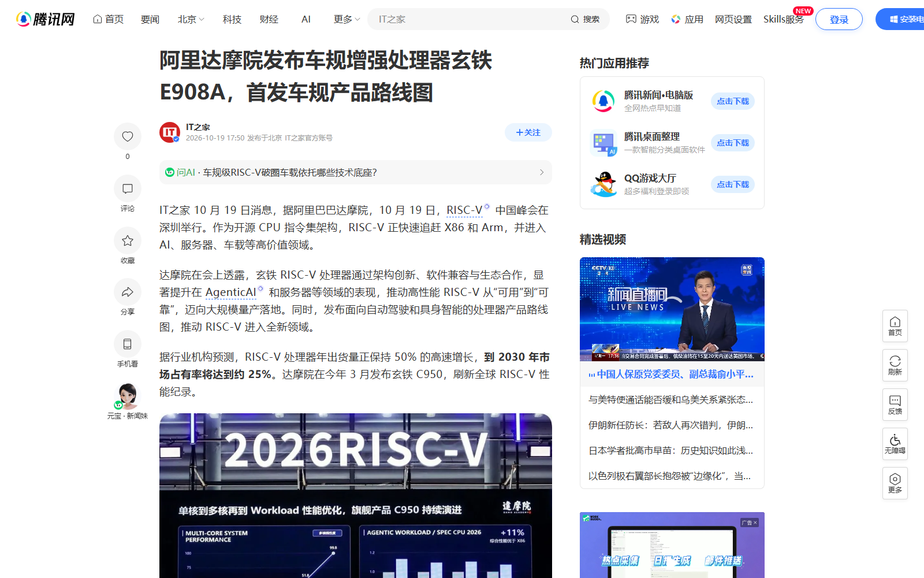Open the floating 反馈 feedback icon

[x=895, y=405]
